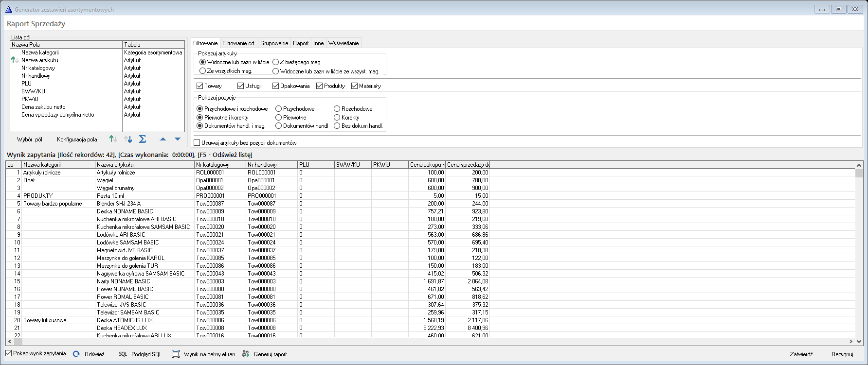
Task: Open the Grupowanie tab
Action: coord(274,43)
